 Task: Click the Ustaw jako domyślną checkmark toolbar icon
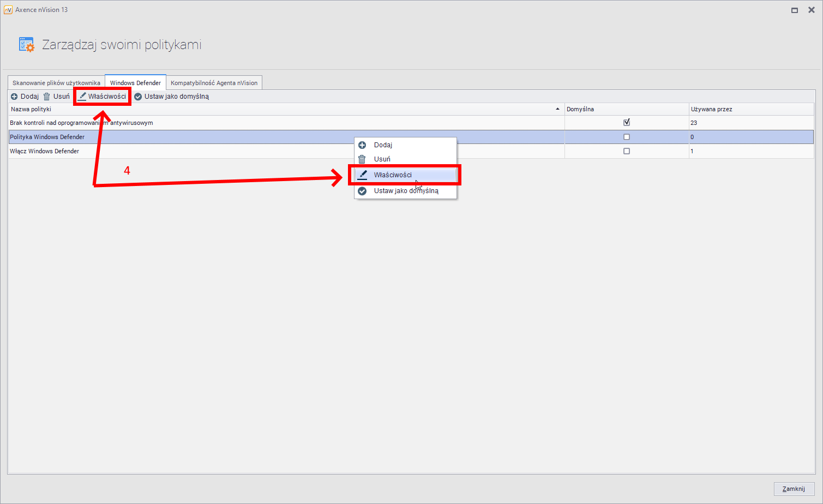(138, 97)
